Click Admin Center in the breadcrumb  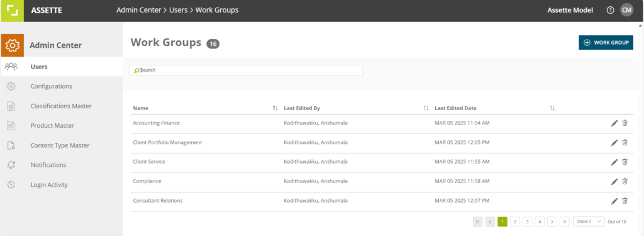[139, 10]
